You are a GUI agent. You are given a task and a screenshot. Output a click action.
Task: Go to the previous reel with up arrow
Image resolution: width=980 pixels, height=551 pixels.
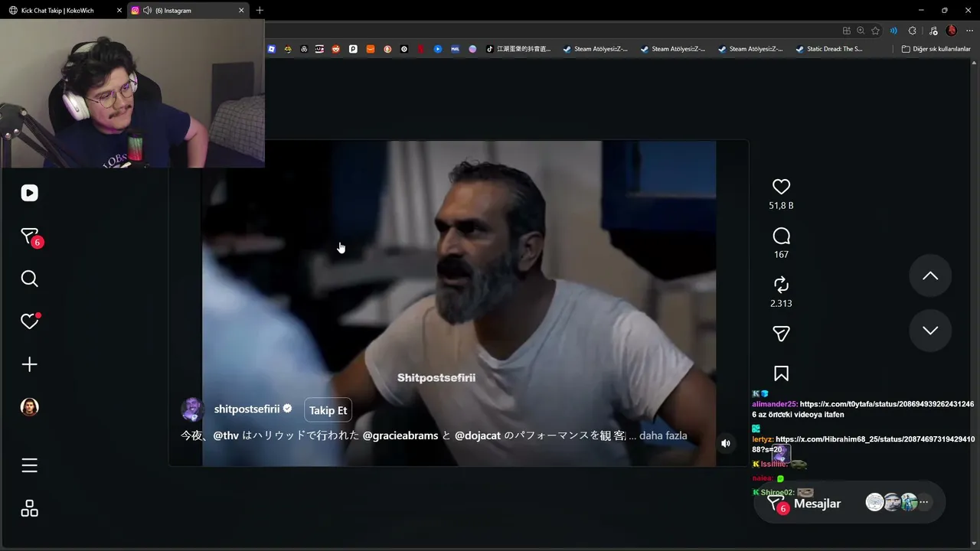point(930,275)
